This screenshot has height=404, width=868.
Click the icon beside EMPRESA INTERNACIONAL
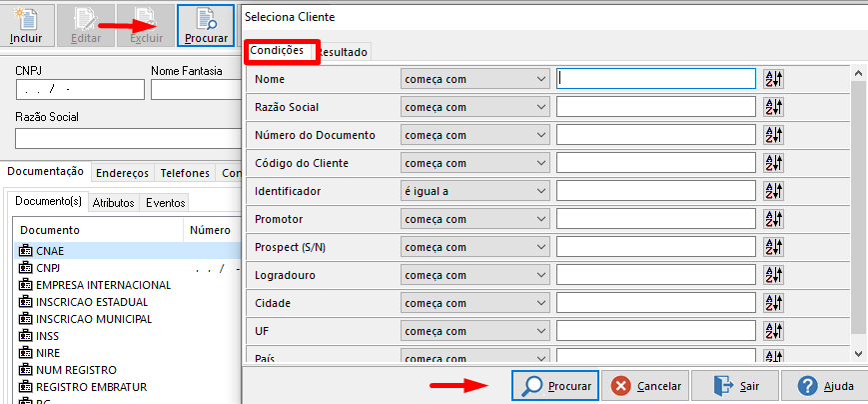(25, 285)
